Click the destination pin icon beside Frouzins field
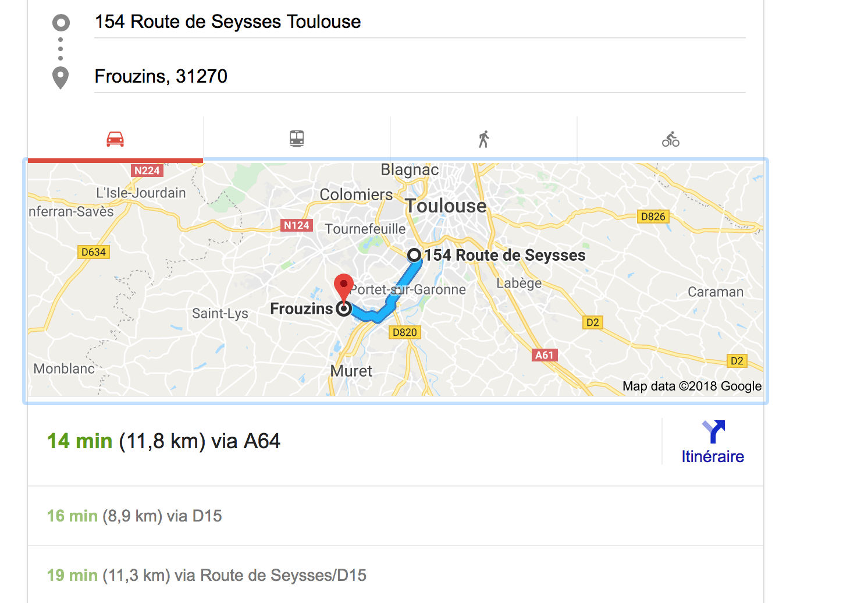 tap(61, 78)
